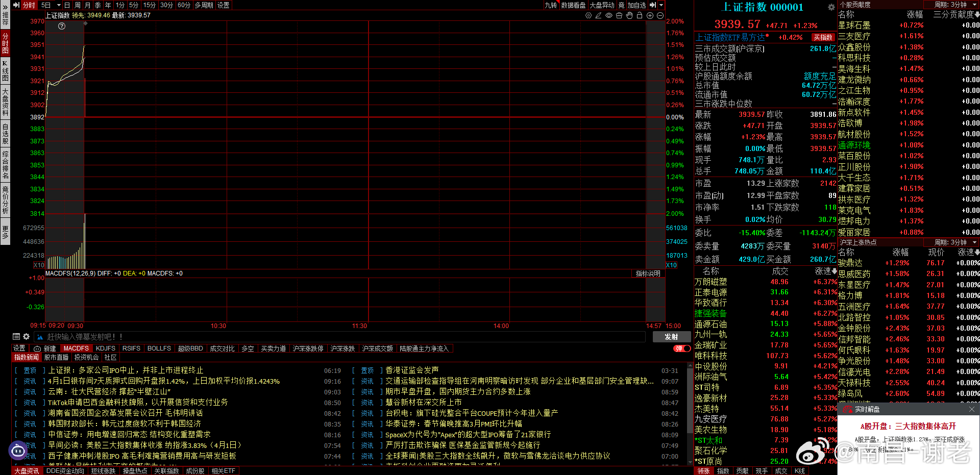Select the hand pan tool icon
980x475 pixels.
[x=629, y=15]
